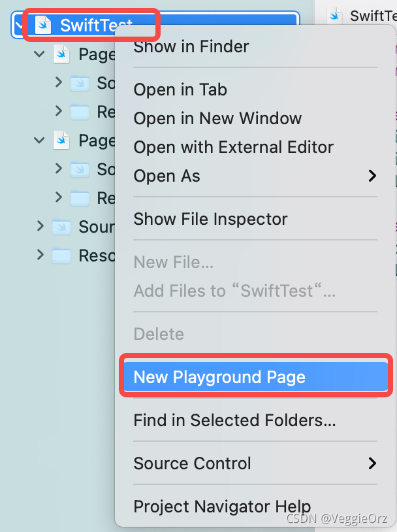Open the Source Control submenu arrow
397x532 pixels.
click(x=372, y=463)
